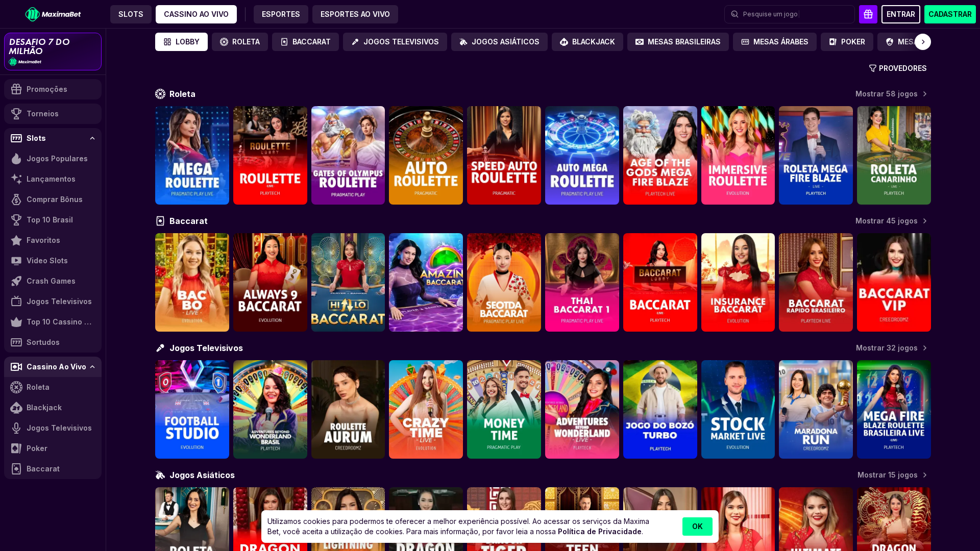Screen dimensions: 980x551
Task: Select the Cassino Ao Vivo top tab
Action: [x=196, y=14]
